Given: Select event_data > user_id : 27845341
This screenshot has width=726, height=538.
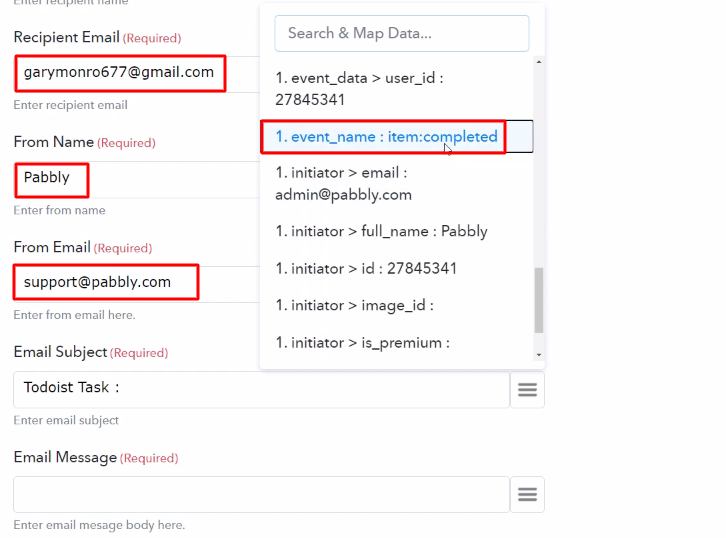Looking at the screenshot, I should click(397, 89).
